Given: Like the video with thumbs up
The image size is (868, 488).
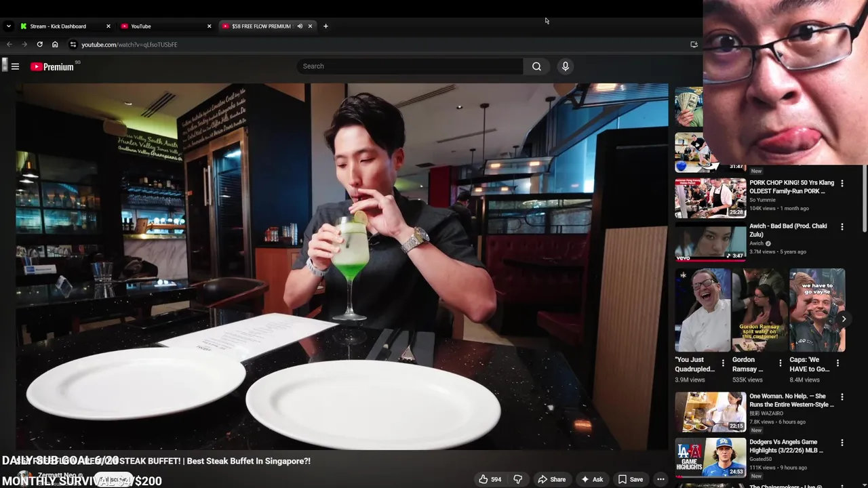Looking at the screenshot, I should 490,479.
